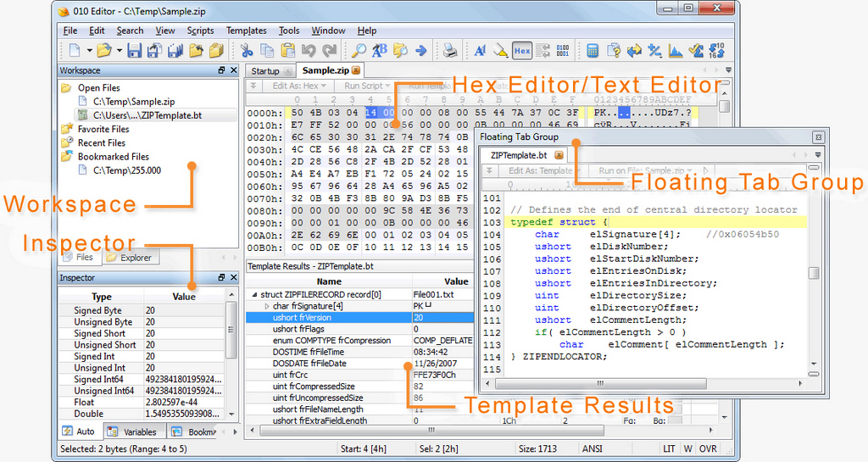This screenshot has width=868, height=462.
Task: Open the Templates menu
Action: tap(247, 31)
